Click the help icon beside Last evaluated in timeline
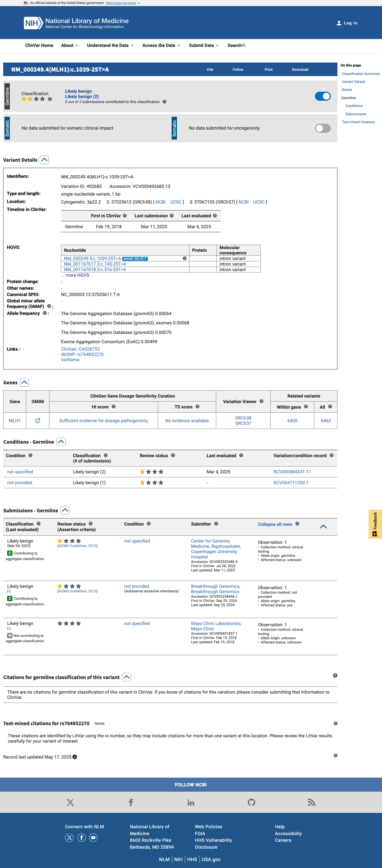This screenshot has height=868, width=382. point(215,216)
